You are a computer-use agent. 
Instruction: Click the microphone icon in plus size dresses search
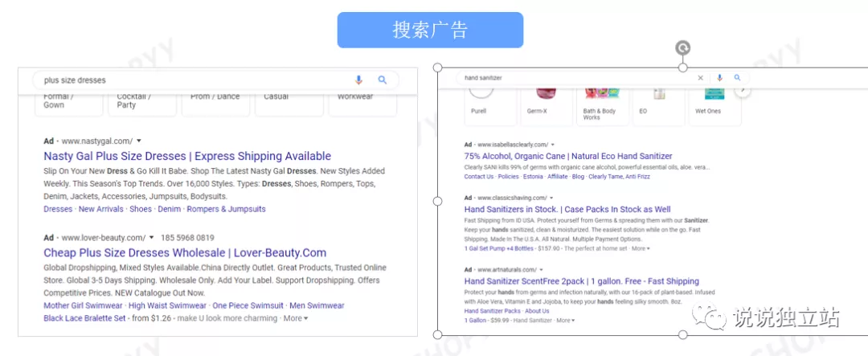[358, 80]
